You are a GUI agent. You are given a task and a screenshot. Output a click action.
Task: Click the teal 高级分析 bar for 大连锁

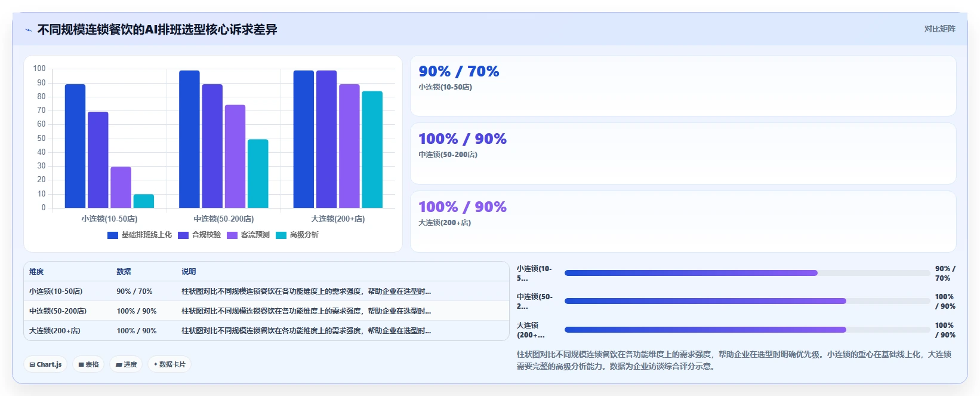point(372,150)
